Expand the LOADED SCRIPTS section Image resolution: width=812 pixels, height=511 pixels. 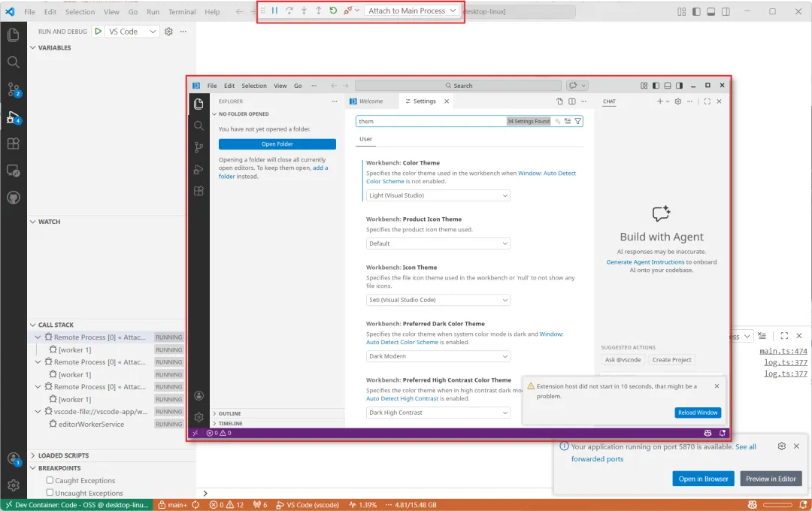[63, 455]
